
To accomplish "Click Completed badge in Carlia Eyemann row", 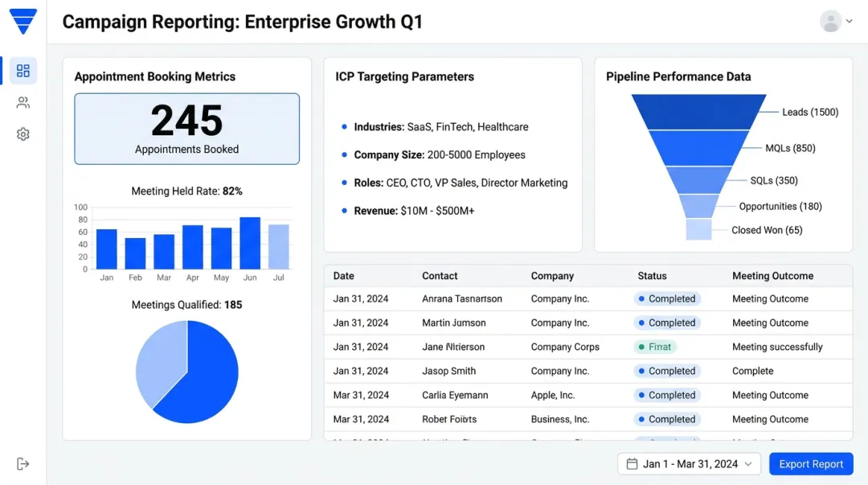I will (667, 395).
